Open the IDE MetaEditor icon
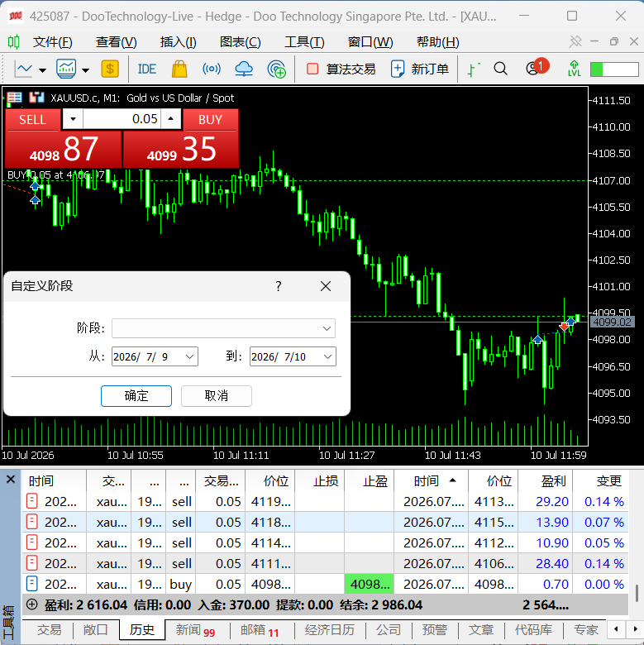 (147, 69)
